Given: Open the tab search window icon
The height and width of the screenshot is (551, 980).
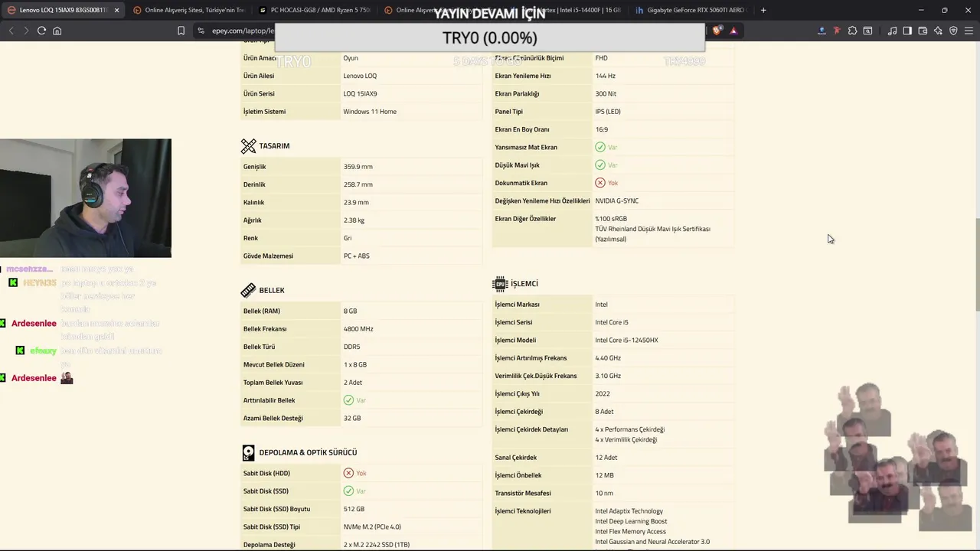Looking at the screenshot, I should pos(867,31).
